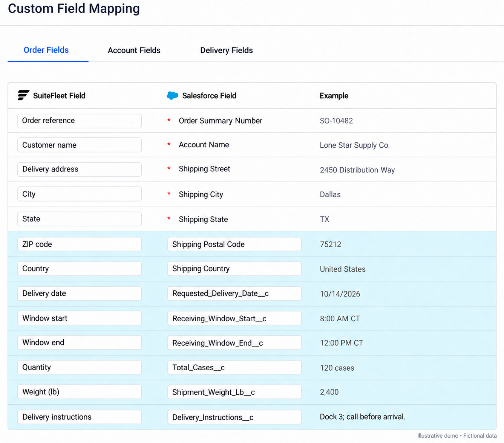Select the Total_Cases__c field
Screen dimensions: 504x443
(234, 367)
